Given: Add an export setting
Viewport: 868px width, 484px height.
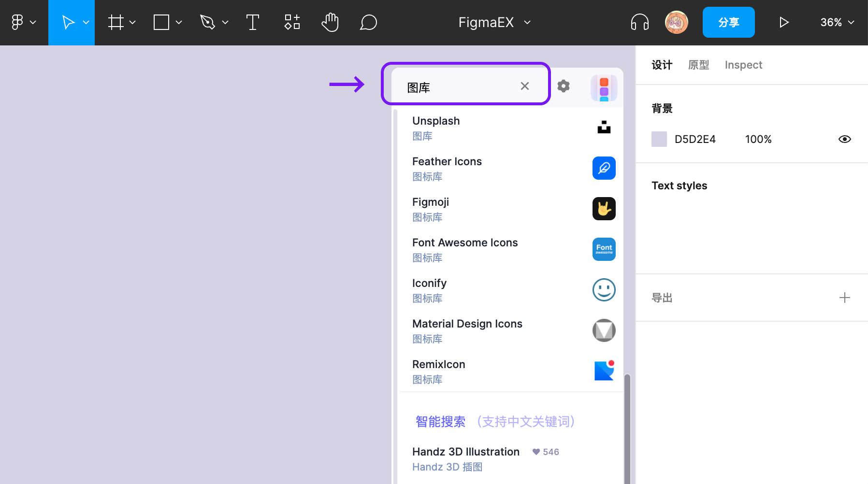Looking at the screenshot, I should point(845,298).
